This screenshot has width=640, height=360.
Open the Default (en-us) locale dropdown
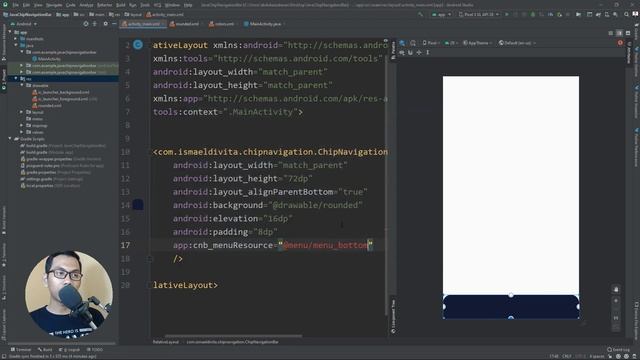518,43
